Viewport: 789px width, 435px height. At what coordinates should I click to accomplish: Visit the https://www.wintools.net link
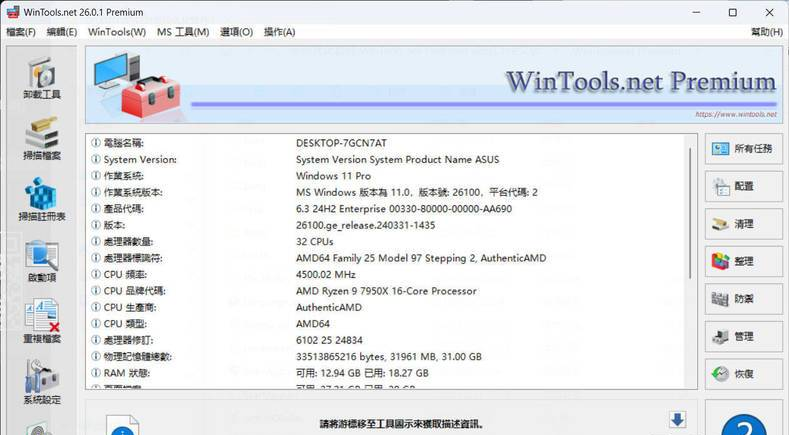[x=735, y=115]
